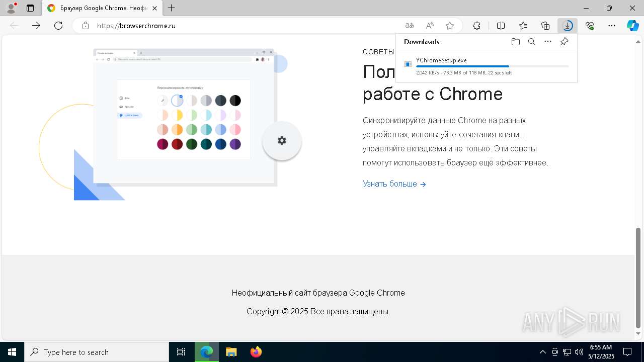Viewport: 644px width, 362px height.
Task: Click the settings gear button on illustration
Action: point(282,141)
